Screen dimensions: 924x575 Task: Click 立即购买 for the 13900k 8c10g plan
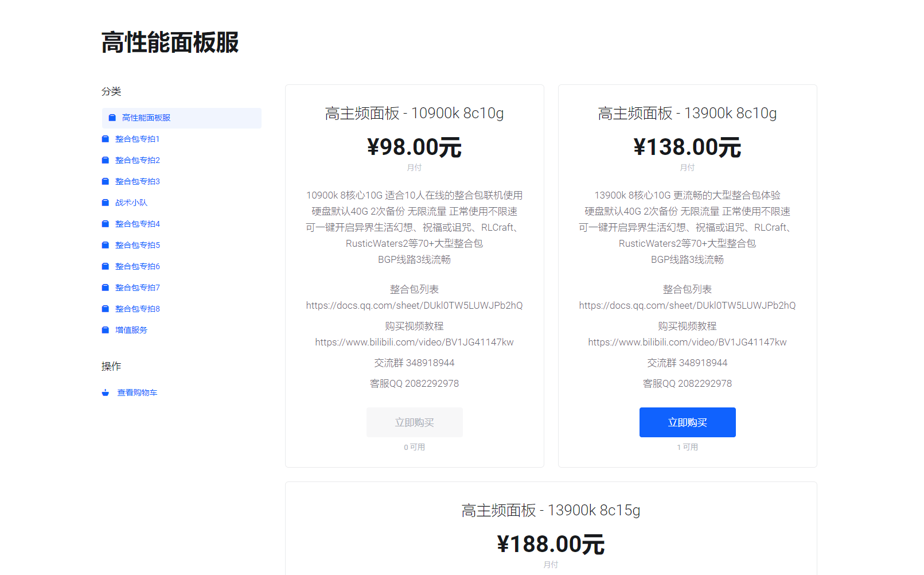(687, 422)
